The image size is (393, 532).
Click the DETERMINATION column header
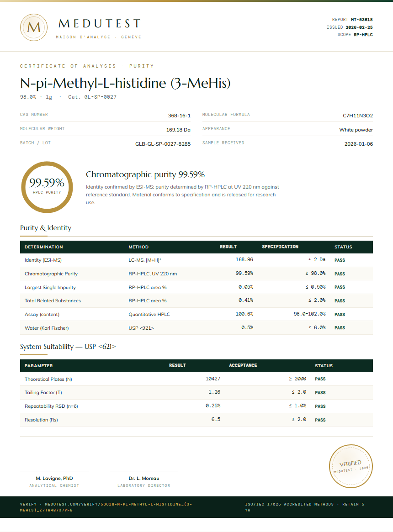pyautogui.click(x=43, y=247)
